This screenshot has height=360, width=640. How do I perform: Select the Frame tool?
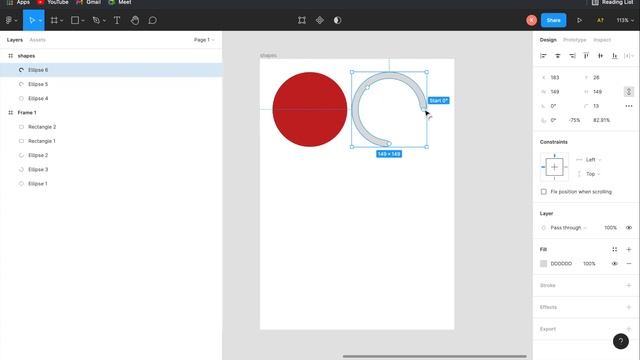[x=54, y=20]
